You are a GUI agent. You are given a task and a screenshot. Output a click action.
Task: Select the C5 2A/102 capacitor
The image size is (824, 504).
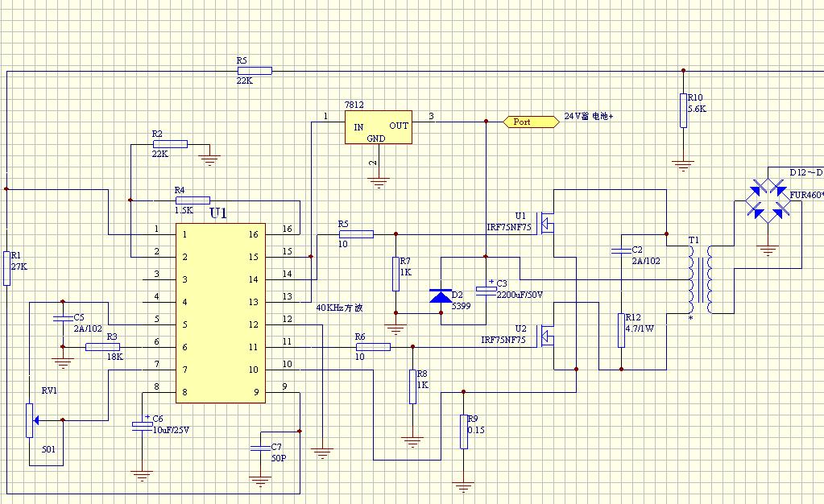click(61, 319)
